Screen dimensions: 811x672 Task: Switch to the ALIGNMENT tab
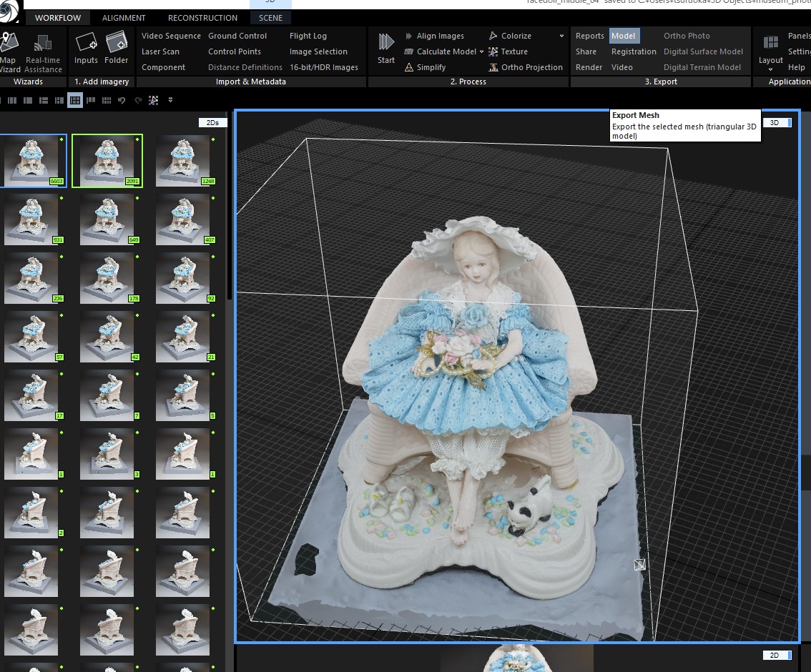pyautogui.click(x=124, y=18)
